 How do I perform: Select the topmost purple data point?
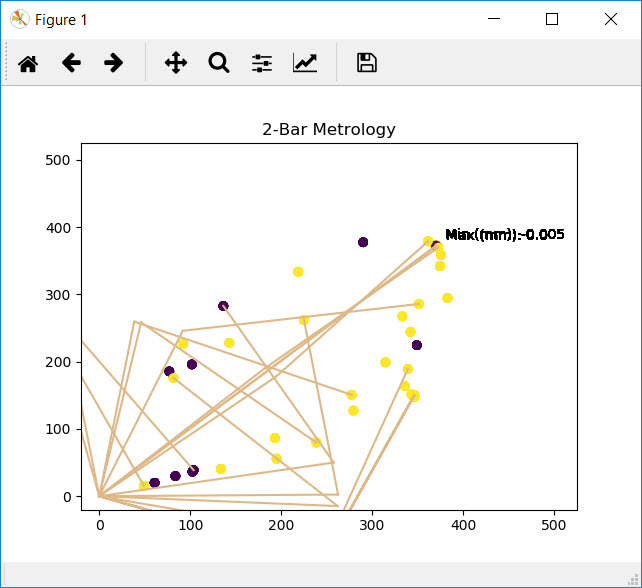click(x=363, y=242)
